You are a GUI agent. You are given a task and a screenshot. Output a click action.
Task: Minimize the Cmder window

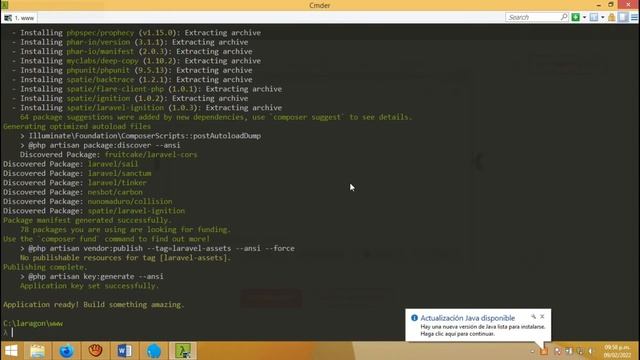[598, 5]
